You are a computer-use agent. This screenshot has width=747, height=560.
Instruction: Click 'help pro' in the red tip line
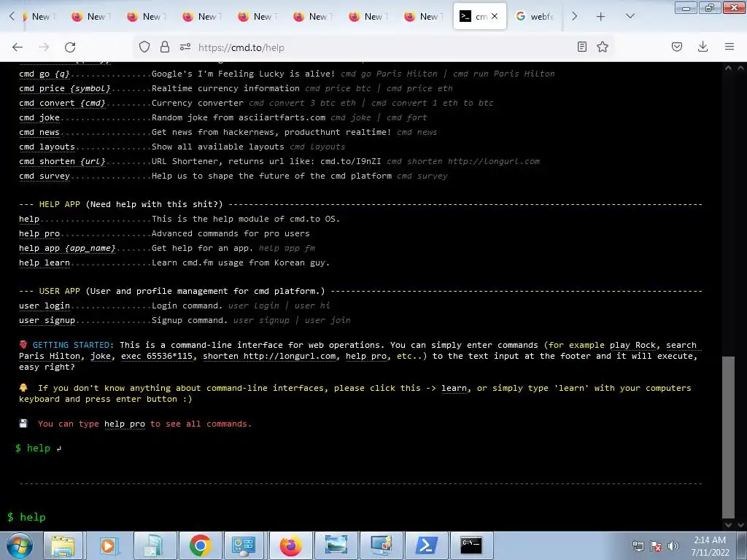coord(124,424)
